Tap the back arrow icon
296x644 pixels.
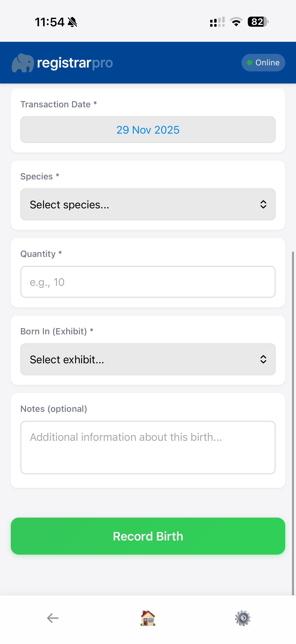click(53, 618)
